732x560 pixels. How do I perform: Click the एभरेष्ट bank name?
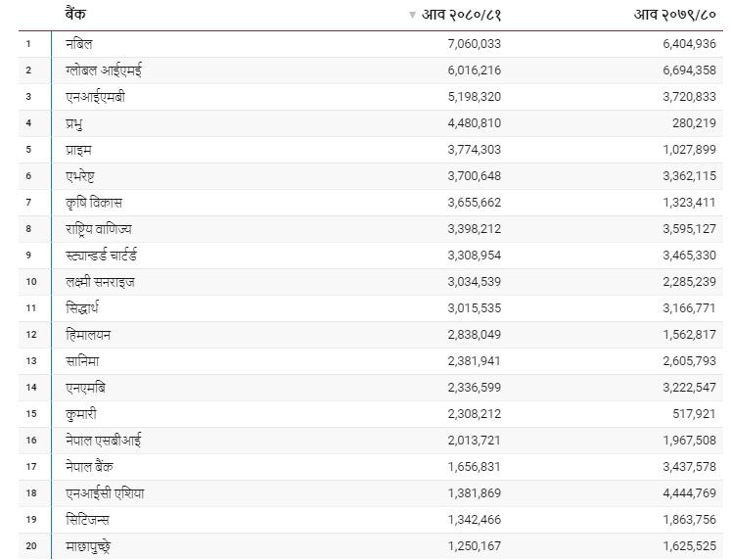(x=80, y=176)
